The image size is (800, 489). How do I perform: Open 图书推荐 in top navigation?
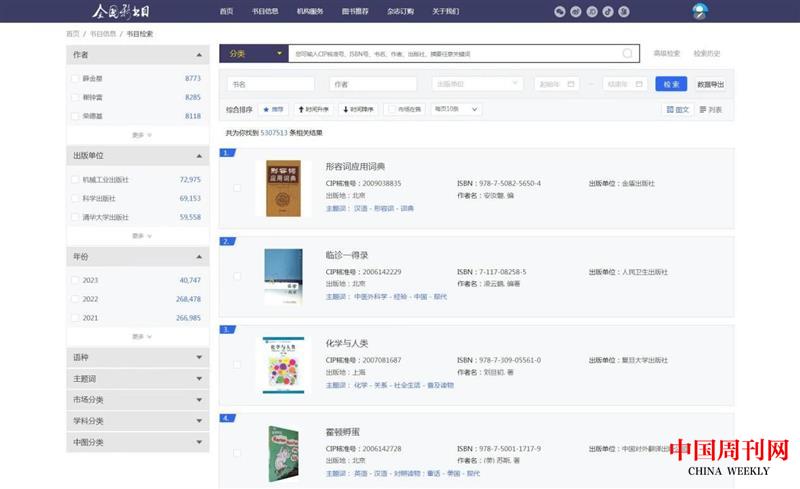[356, 11]
